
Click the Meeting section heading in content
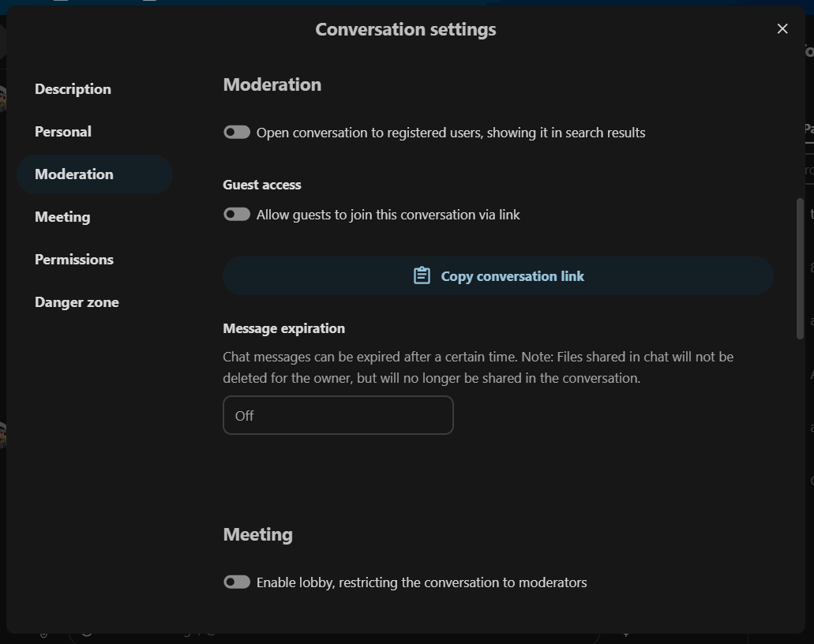tap(258, 535)
